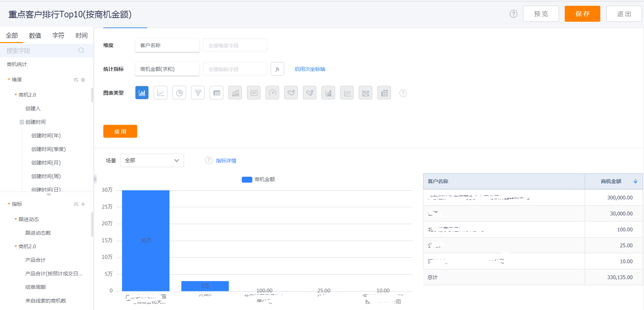Click the 应用 button
Image resolution: width=644 pixels, height=310 pixels.
120,131
